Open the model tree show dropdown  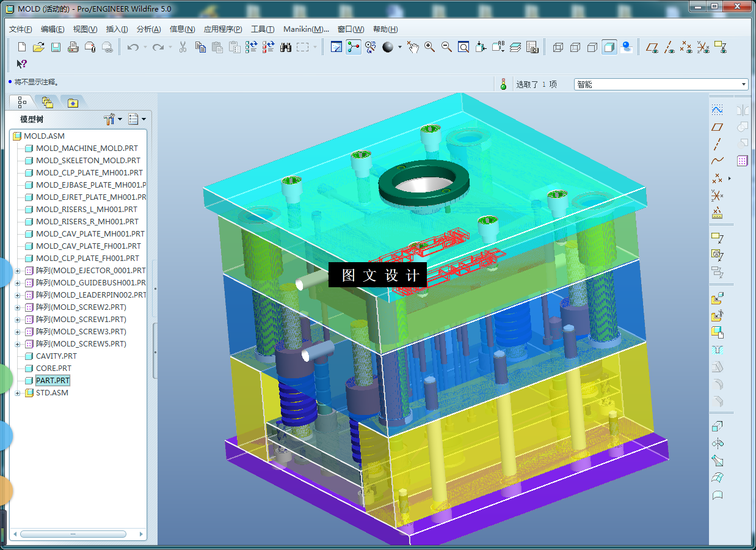point(137,119)
